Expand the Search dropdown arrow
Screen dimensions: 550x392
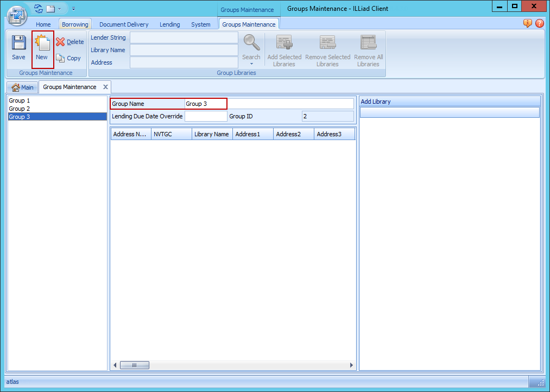[x=251, y=64]
